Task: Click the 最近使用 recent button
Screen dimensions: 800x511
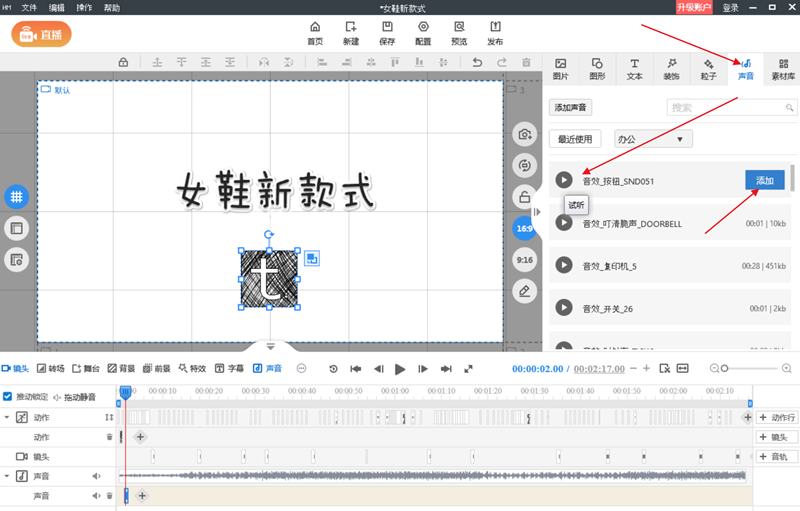Action: [575, 139]
